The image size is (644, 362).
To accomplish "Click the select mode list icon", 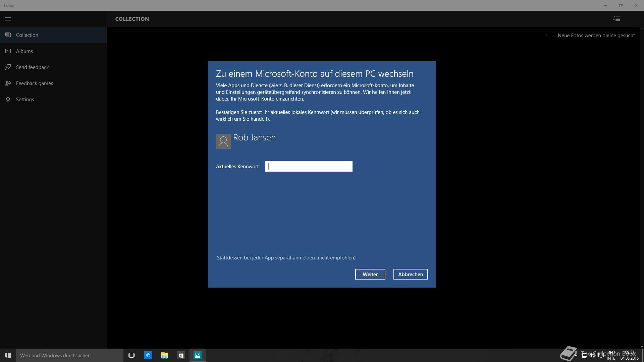I will (616, 19).
